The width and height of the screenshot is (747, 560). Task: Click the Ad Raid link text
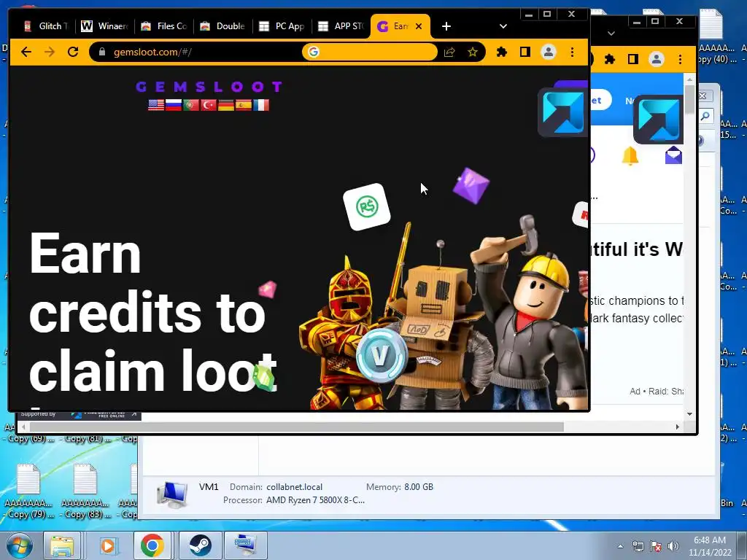point(657,392)
